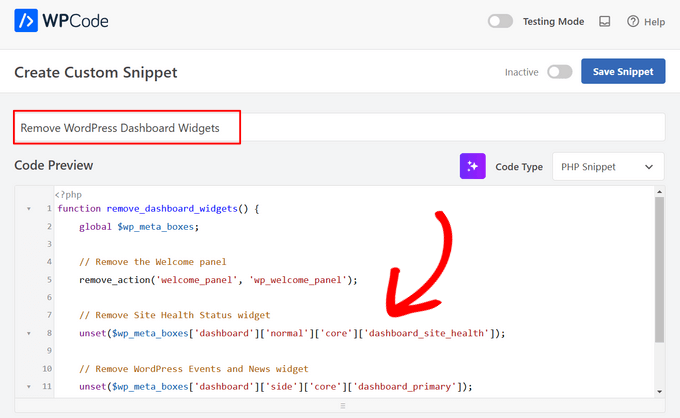Image resolution: width=680 pixels, height=418 pixels.
Task: Click the snippet title input field
Action: [339, 127]
